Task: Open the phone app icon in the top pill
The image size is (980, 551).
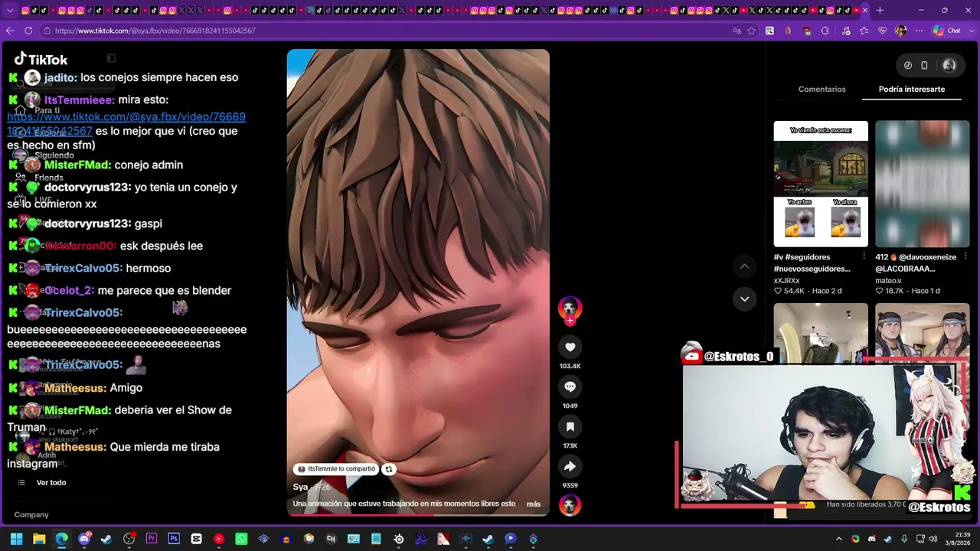Action: (x=924, y=66)
